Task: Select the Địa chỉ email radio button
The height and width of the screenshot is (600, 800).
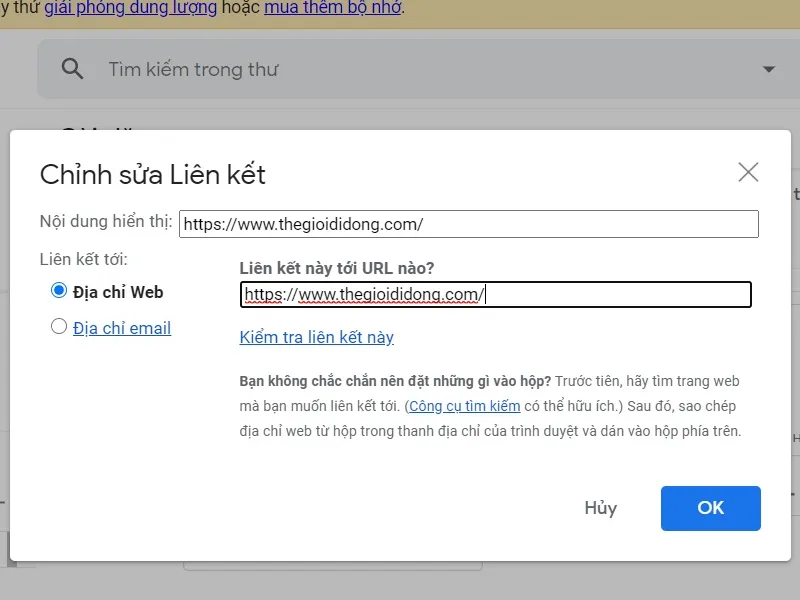Action: point(58,327)
